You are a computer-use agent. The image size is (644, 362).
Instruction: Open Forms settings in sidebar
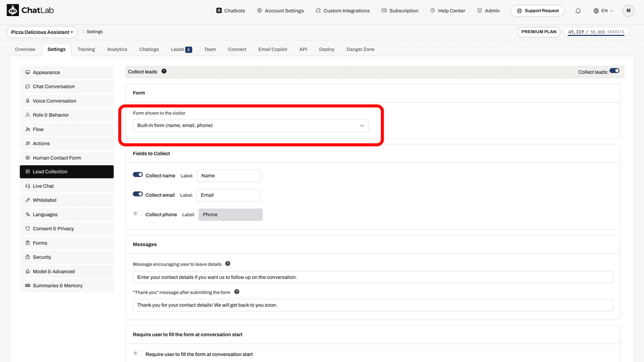coord(67,243)
